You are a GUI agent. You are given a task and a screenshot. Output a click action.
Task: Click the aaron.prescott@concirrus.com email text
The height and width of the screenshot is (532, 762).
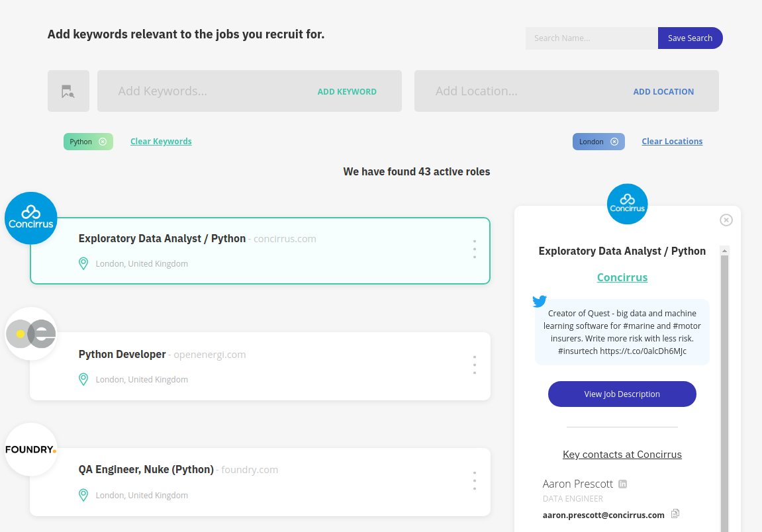click(604, 515)
